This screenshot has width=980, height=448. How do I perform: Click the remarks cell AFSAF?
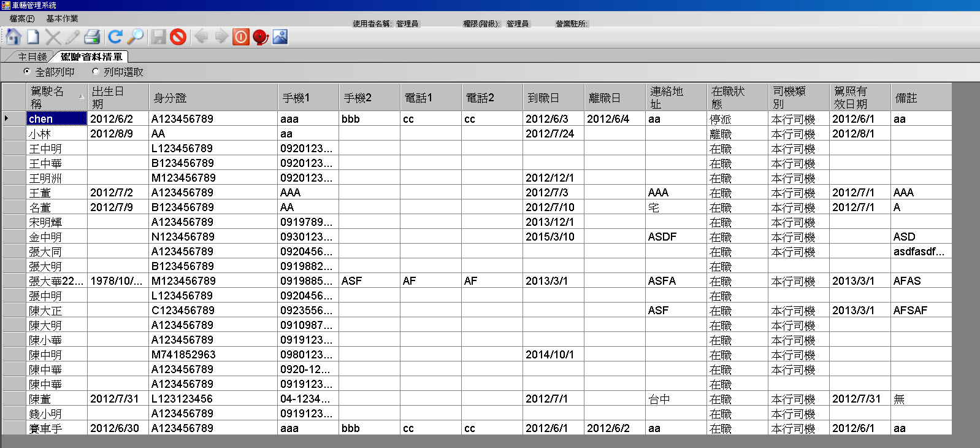[921, 310]
